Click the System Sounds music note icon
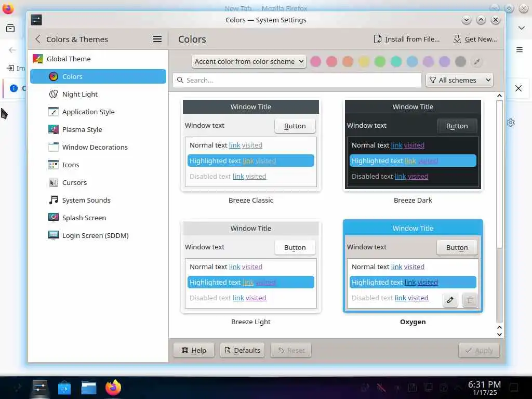This screenshot has width=532, height=399. pos(54,200)
